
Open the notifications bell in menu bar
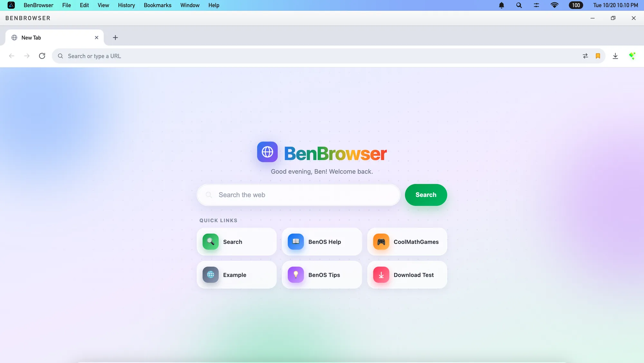click(502, 5)
